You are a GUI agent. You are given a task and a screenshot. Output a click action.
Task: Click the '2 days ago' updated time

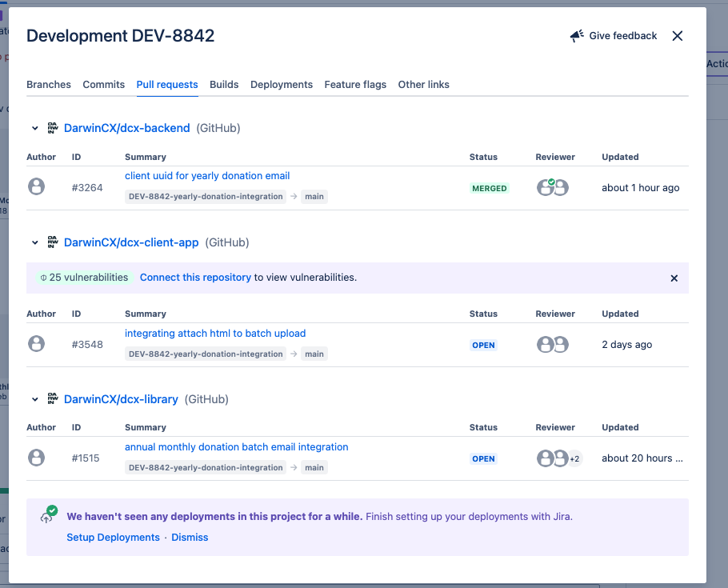tap(626, 345)
